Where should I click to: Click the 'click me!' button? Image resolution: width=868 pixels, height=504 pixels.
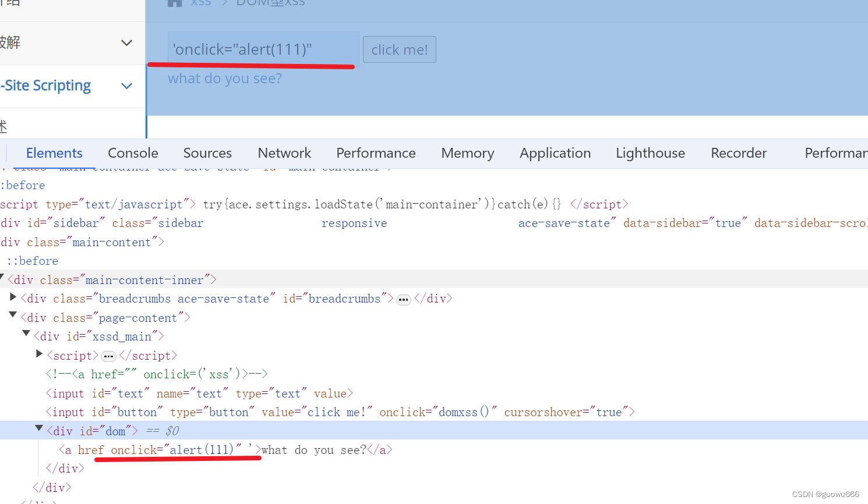(x=400, y=49)
